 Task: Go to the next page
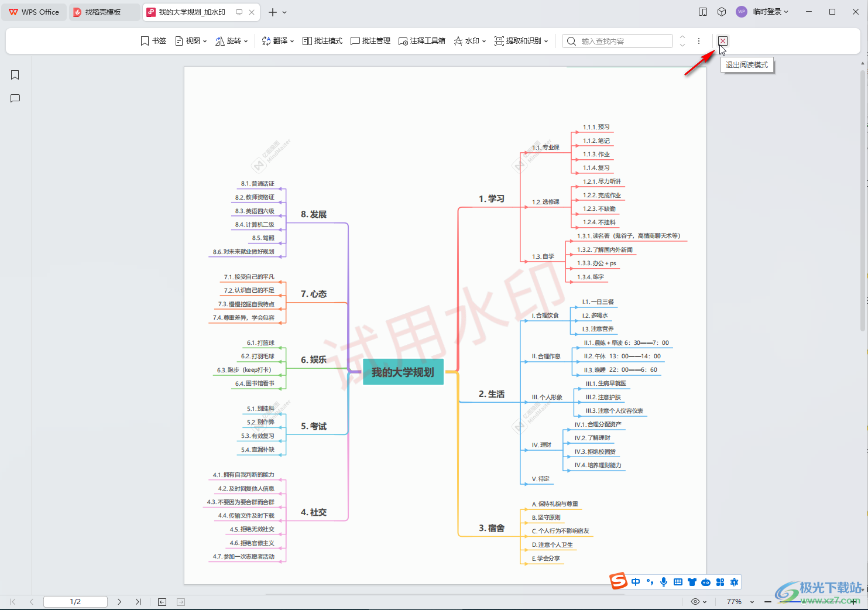tap(119, 602)
